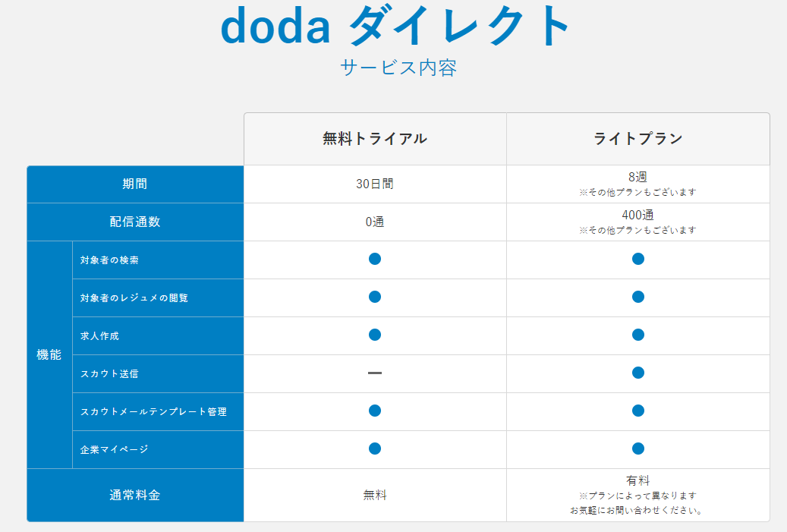This screenshot has height=532, width=787.
Task: Toggle the スカウトメールテンプレート管理 dot for ライトプラン
Action: [638, 411]
